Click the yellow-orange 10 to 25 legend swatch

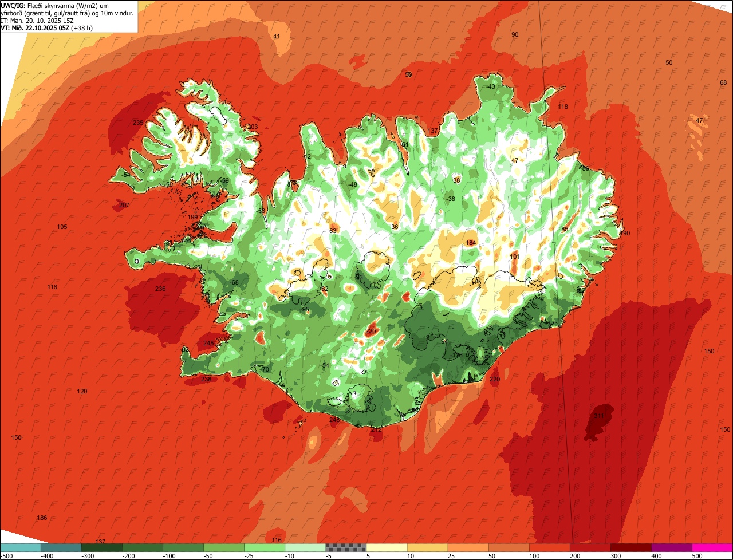tap(427, 547)
